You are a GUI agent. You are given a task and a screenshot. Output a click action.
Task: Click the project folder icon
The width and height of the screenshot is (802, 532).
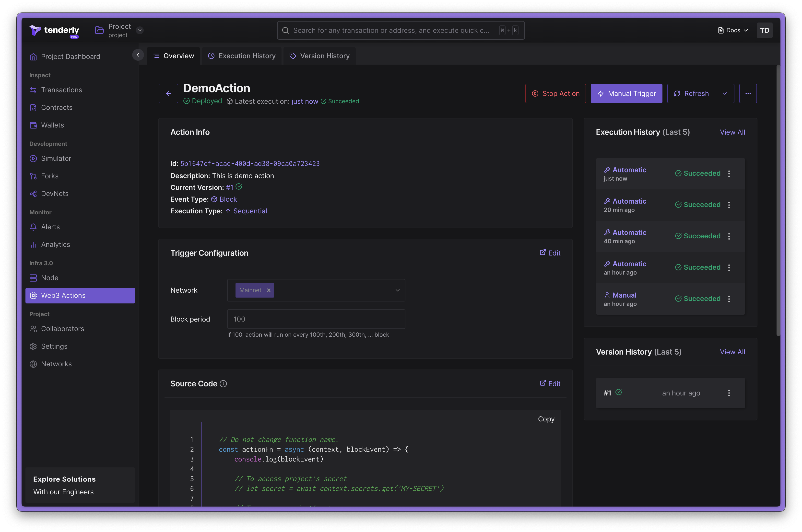pos(99,31)
